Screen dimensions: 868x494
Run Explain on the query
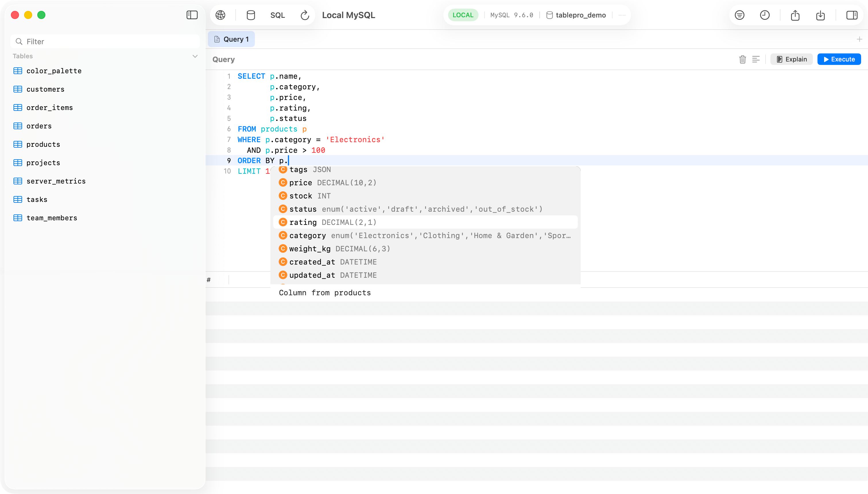[791, 59]
